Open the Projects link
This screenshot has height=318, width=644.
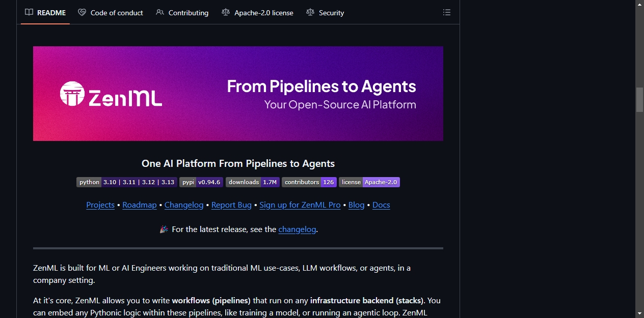(x=100, y=205)
